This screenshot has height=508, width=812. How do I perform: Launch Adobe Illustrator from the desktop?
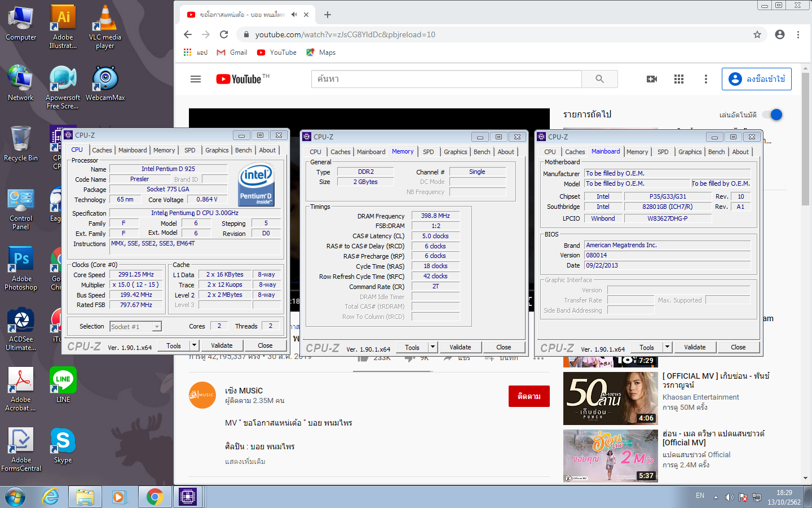(x=63, y=27)
